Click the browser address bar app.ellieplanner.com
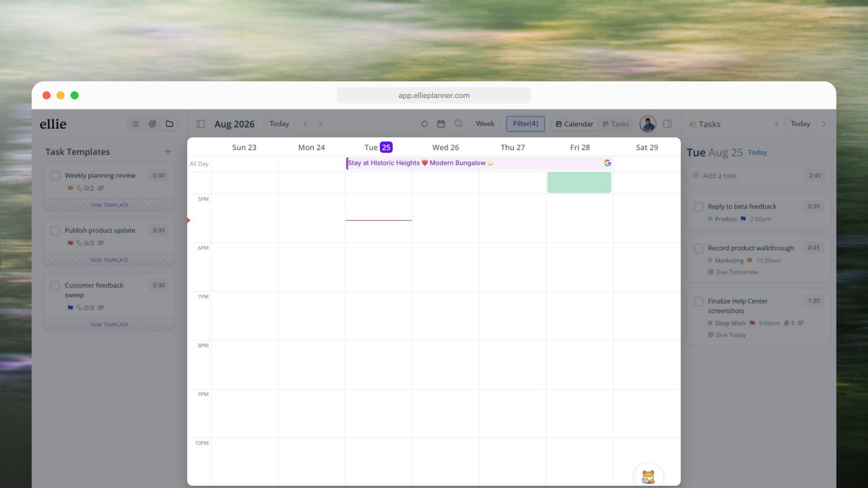The width and height of the screenshot is (868, 488). click(434, 95)
